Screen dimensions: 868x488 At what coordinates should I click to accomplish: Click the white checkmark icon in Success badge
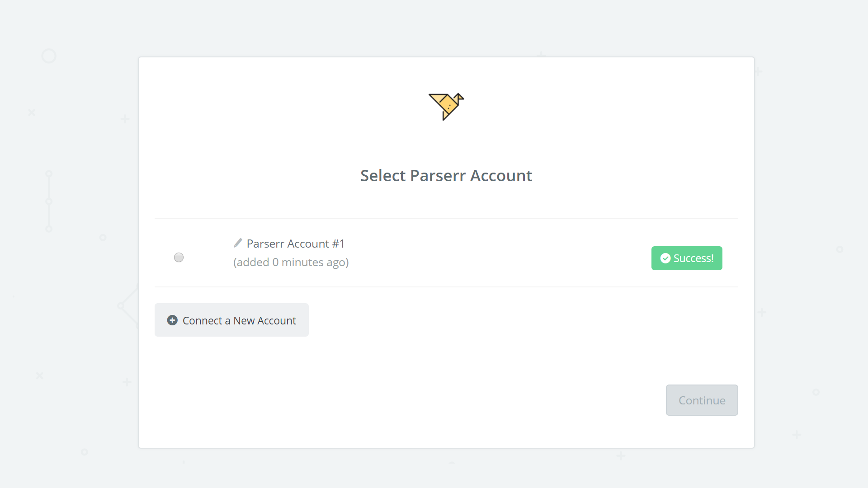pos(665,258)
